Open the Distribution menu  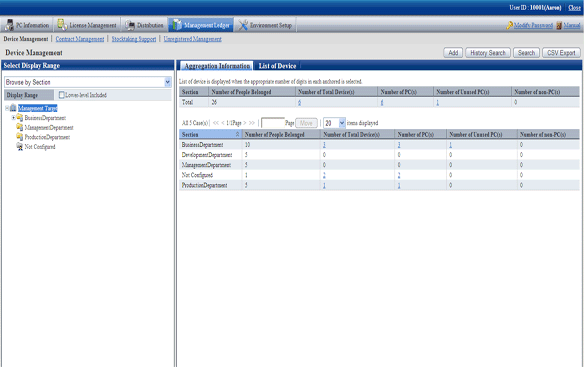click(x=145, y=25)
